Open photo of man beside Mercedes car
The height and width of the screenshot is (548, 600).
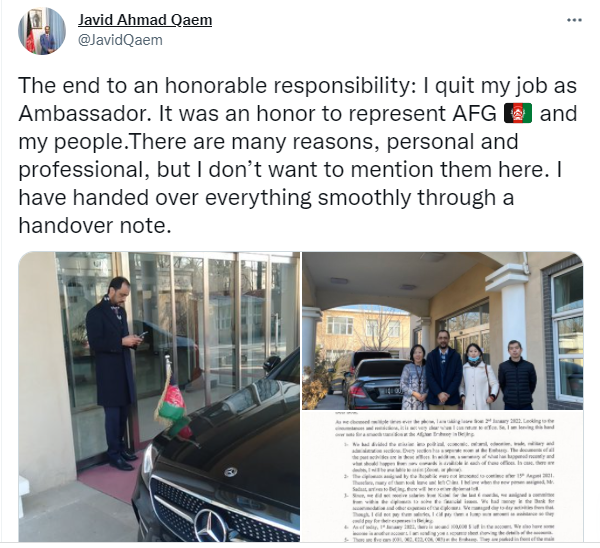[159, 396]
